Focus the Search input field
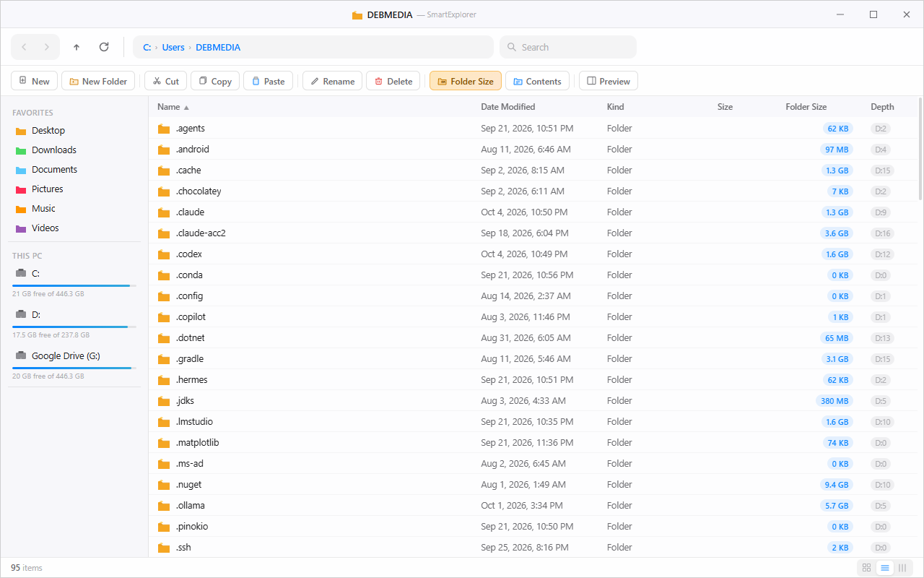924x578 pixels. pos(568,47)
